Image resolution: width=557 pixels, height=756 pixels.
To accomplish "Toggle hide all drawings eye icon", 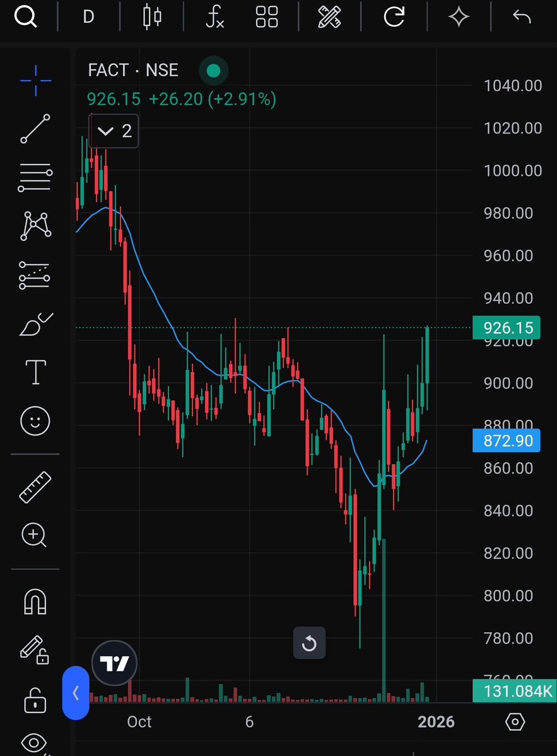I will (x=34, y=743).
